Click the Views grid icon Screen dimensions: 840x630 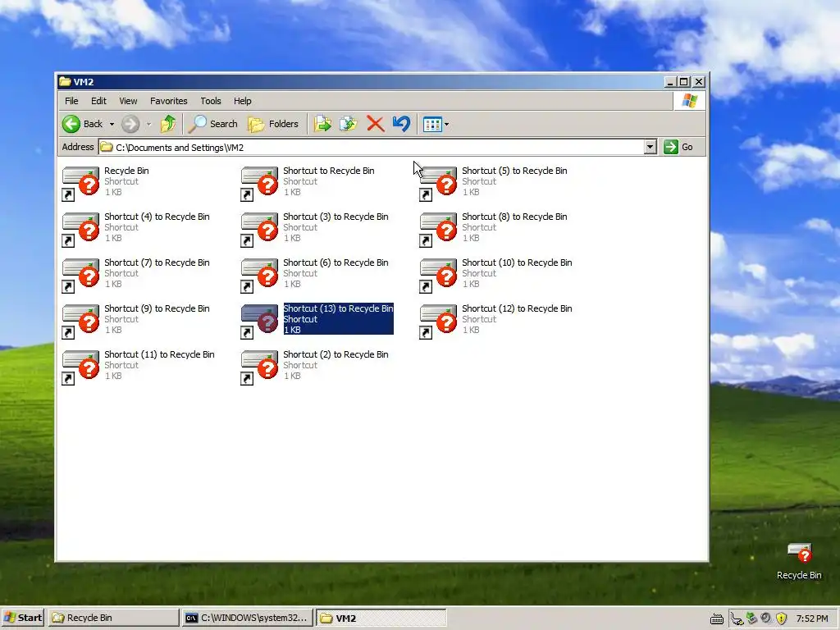coord(432,125)
